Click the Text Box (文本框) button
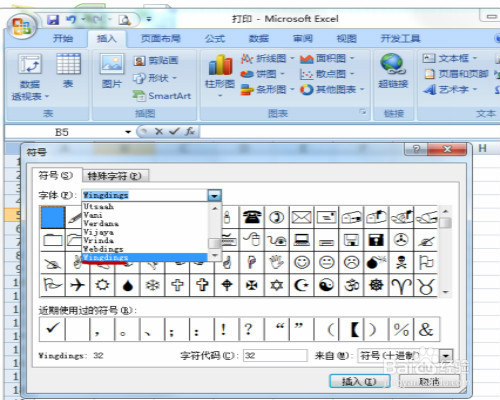Screen dimensions: 500x400 click(x=450, y=59)
